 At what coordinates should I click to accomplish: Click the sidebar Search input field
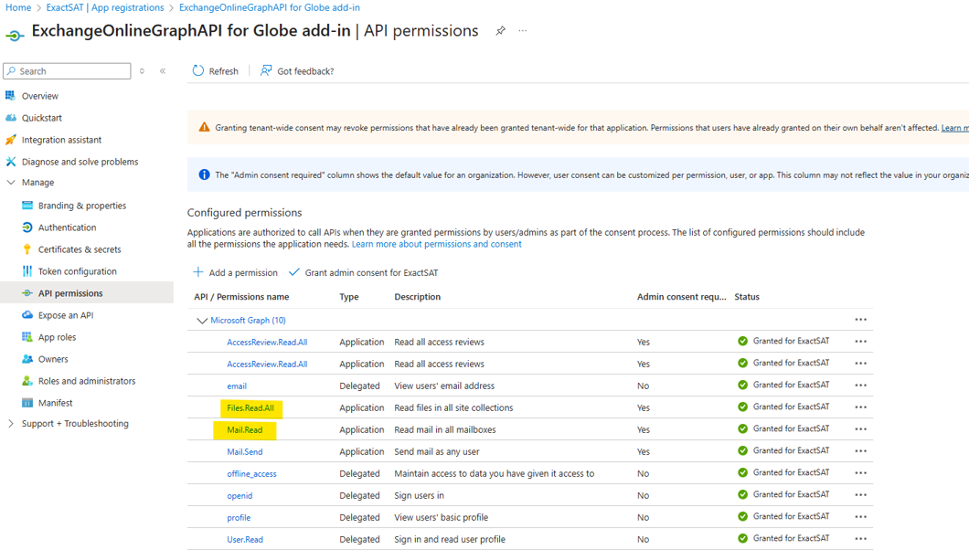67,71
